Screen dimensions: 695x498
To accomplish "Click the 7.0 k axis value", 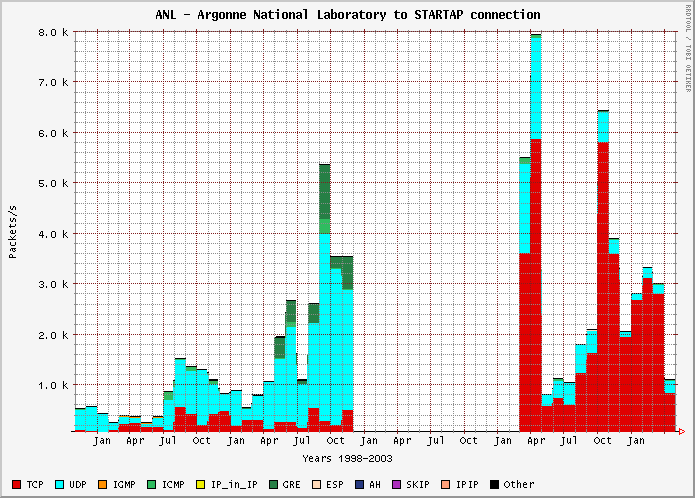I will click(x=53, y=82).
